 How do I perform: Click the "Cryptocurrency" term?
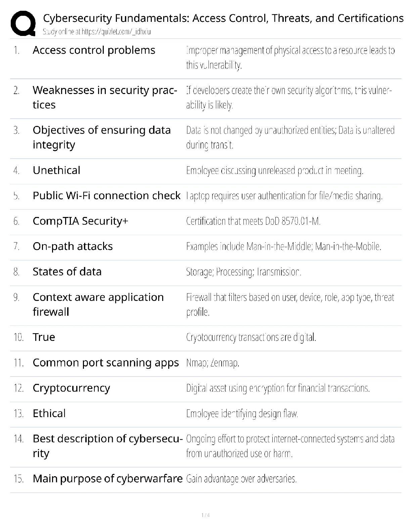pos(71,388)
